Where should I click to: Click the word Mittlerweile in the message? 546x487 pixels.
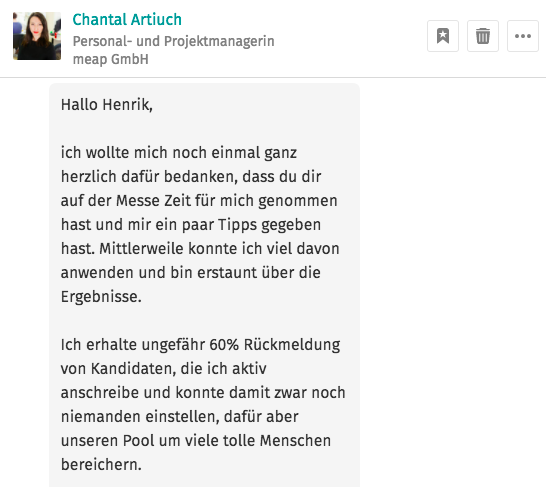(141, 249)
